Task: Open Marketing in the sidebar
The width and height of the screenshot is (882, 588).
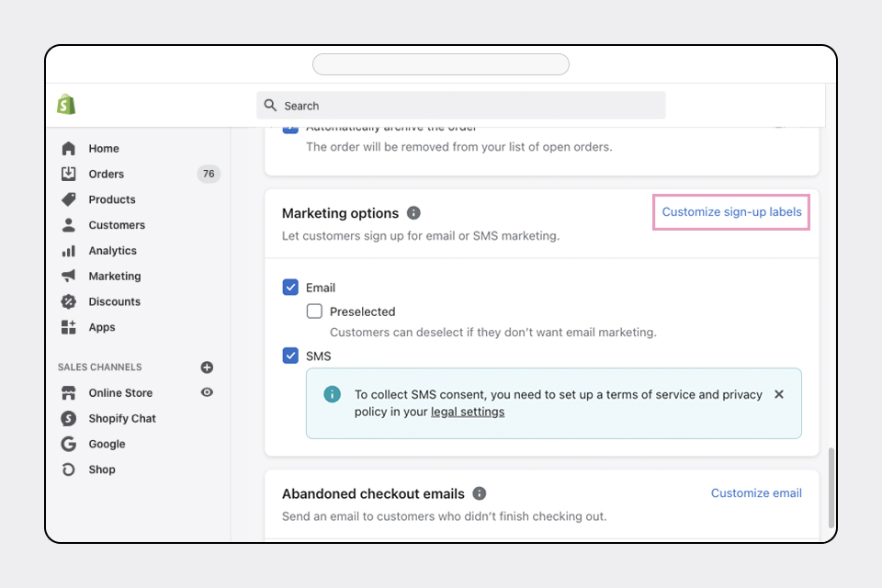Action: [x=115, y=276]
